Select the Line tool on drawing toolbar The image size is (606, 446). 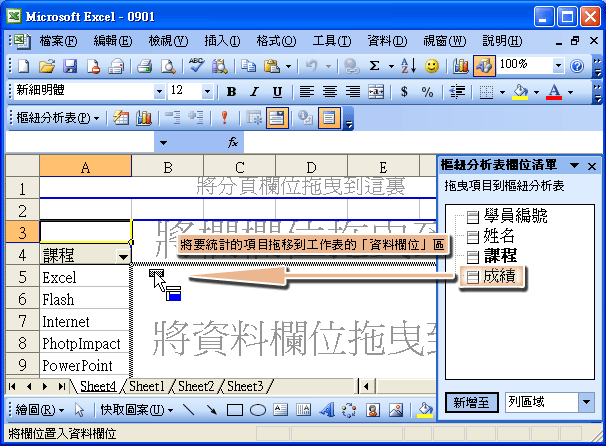pyautogui.click(x=188, y=410)
